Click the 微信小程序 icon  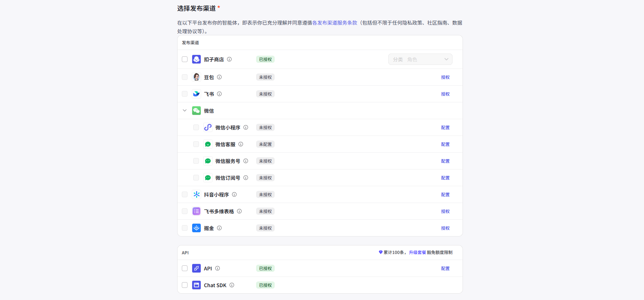pyautogui.click(x=208, y=127)
